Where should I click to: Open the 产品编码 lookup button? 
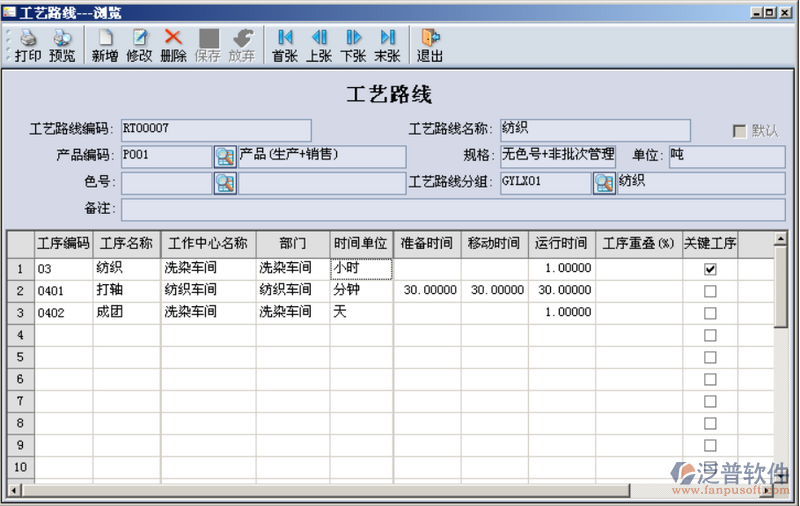(225, 156)
